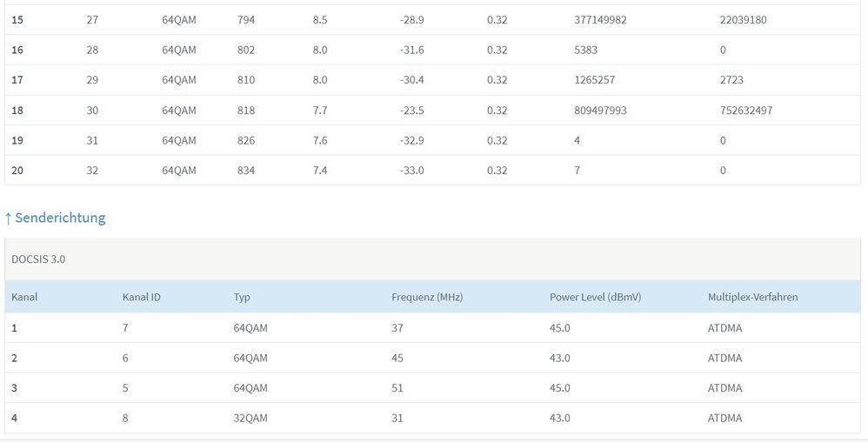
Task: Click the Multiplex-Verfahren column header
Action: tap(752, 297)
